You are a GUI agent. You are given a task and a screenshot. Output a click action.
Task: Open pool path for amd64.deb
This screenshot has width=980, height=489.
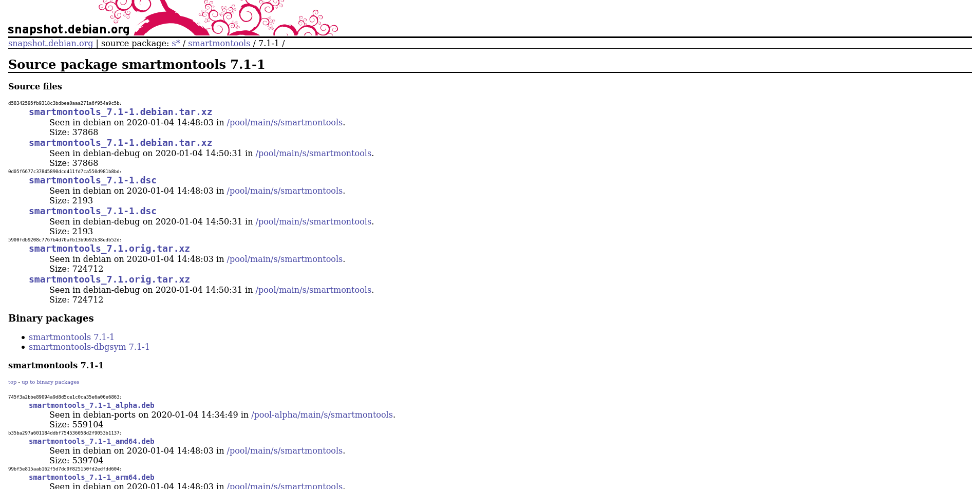[285, 450]
